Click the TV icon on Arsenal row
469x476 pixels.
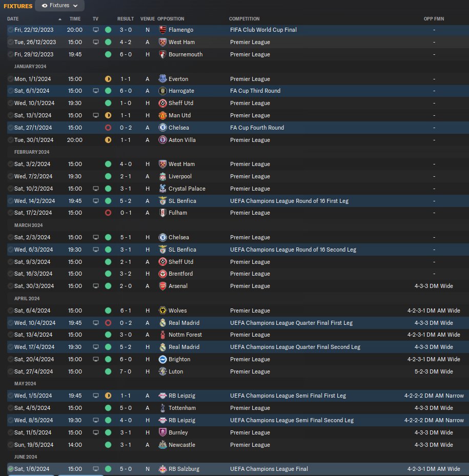(96, 286)
